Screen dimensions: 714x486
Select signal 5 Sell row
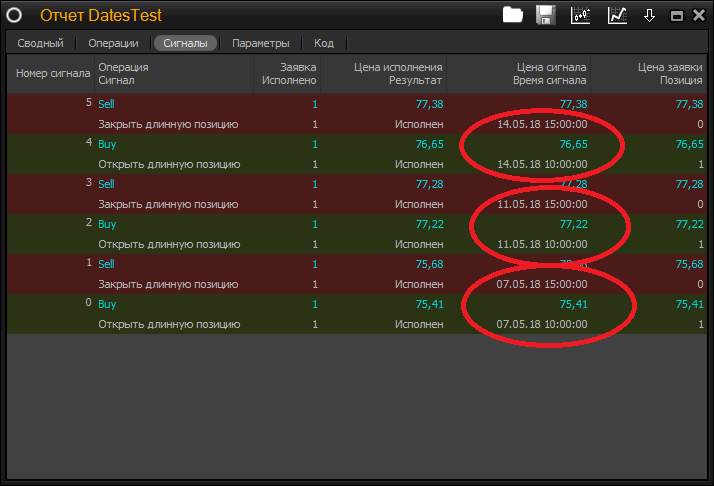click(107, 104)
